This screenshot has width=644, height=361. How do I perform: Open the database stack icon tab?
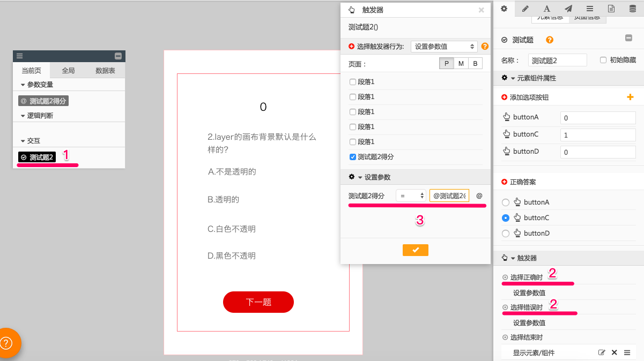(x=633, y=9)
